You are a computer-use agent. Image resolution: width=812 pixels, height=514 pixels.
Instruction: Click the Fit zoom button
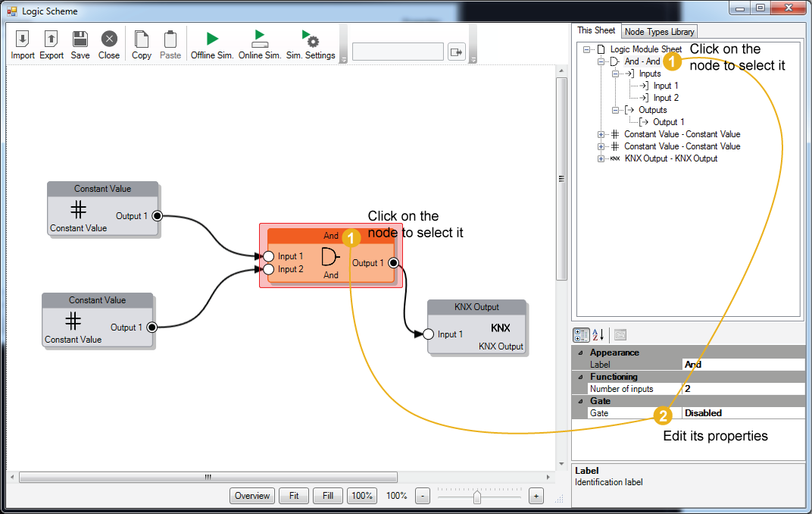click(x=294, y=496)
